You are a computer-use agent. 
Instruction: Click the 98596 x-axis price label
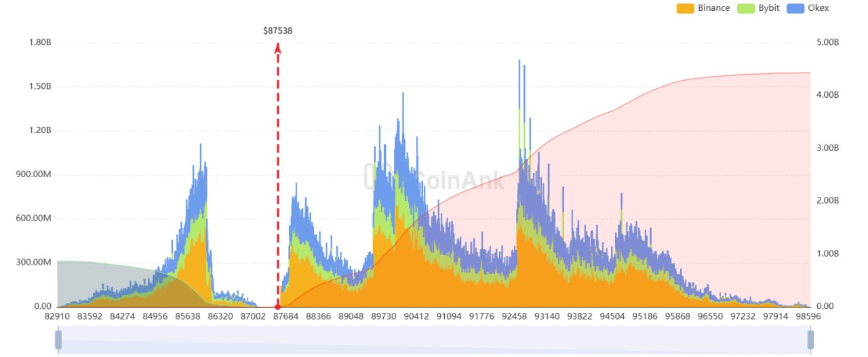808,316
